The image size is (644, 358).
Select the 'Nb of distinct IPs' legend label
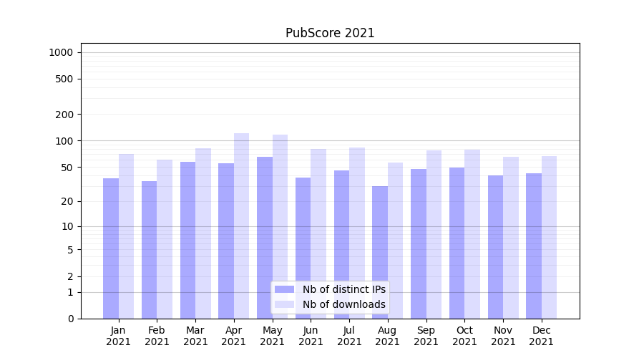(343, 289)
